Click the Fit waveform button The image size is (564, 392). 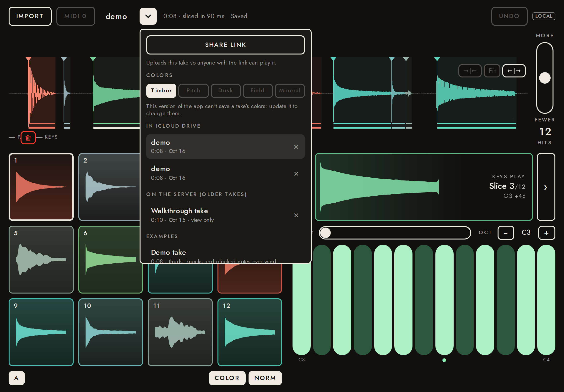(492, 71)
